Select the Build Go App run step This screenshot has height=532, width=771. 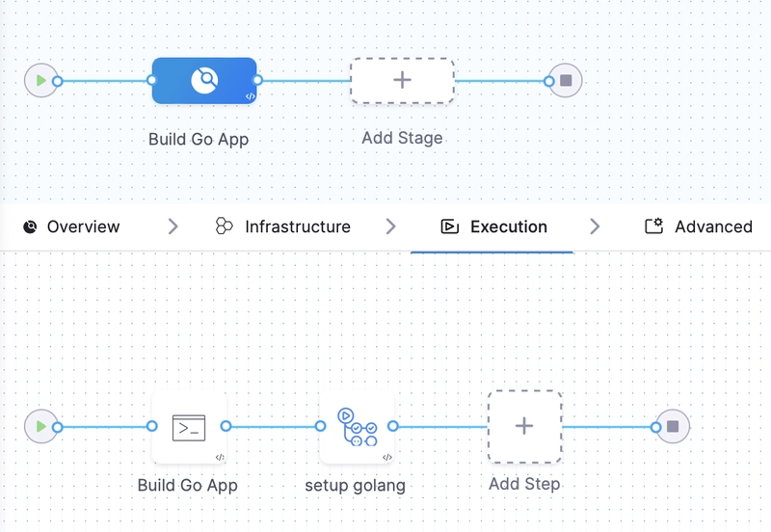[189, 427]
